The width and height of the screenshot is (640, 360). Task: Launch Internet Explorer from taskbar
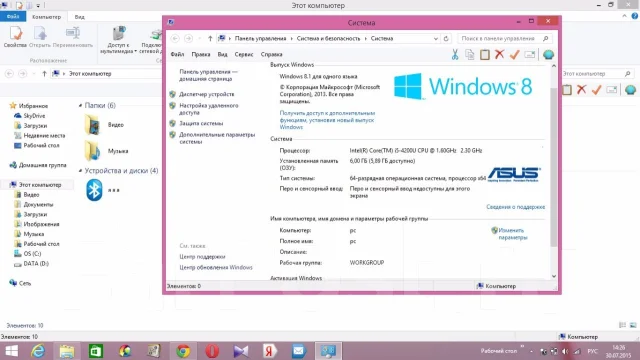tap(38, 351)
